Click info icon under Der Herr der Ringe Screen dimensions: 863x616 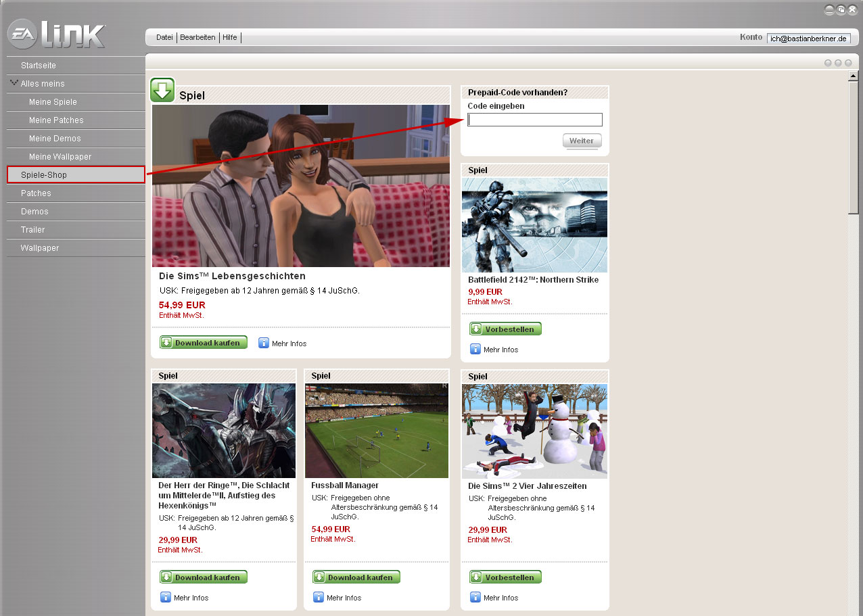click(x=166, y=598)
